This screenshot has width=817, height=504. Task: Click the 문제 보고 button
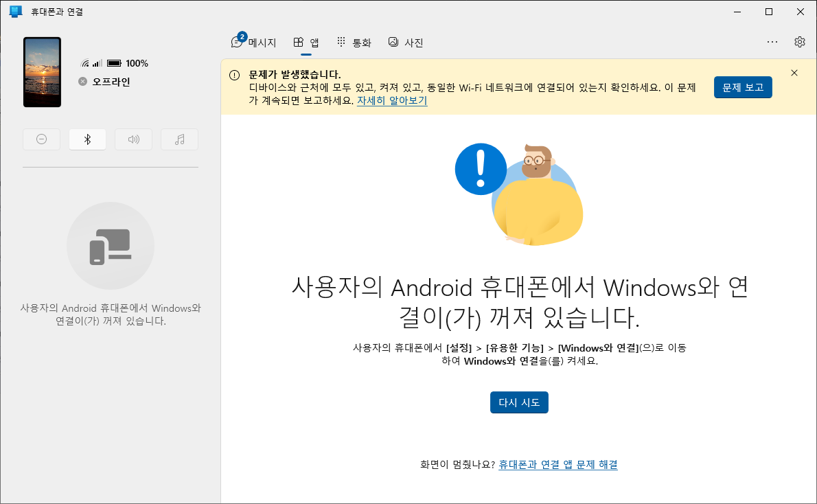point(742,88)
